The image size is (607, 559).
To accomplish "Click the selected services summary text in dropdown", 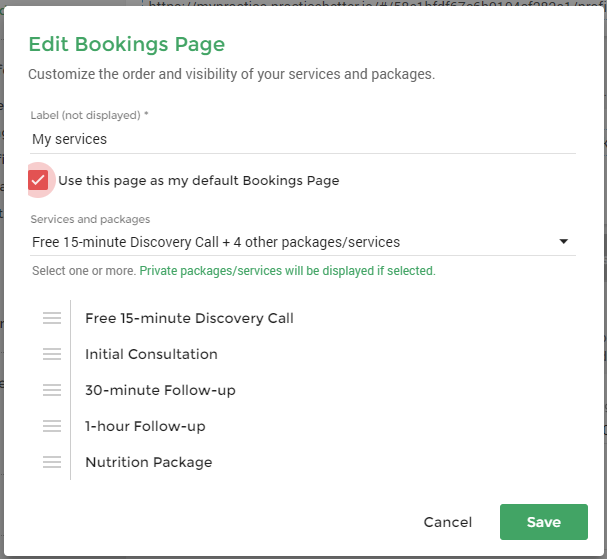I will (x=216, y=242).
